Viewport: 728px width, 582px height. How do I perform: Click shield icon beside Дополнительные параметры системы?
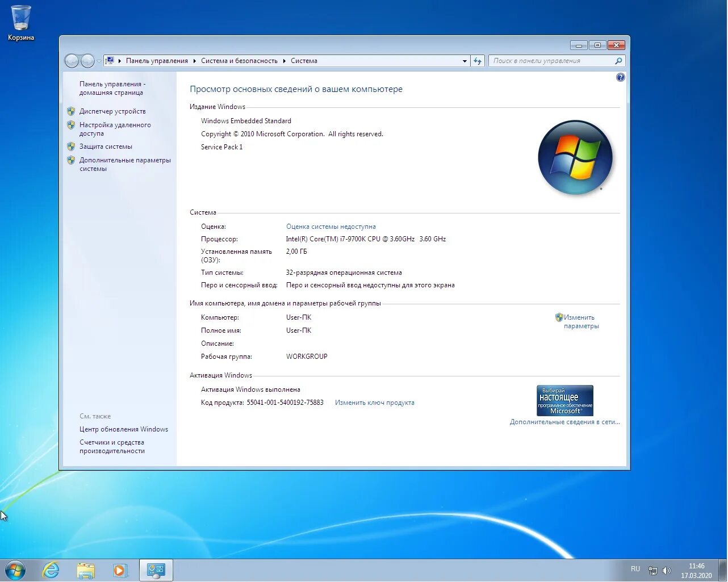point(71,160)
